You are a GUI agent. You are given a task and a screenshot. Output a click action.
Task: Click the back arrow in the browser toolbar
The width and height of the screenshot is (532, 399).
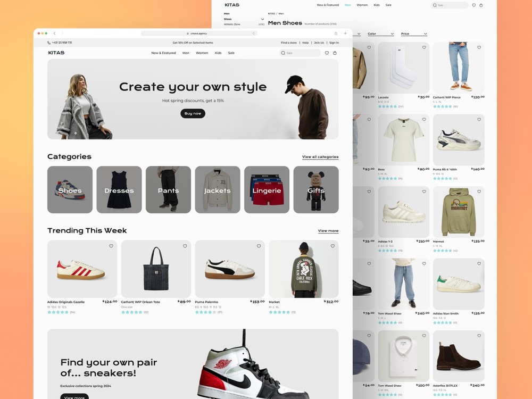coord(55,33)
